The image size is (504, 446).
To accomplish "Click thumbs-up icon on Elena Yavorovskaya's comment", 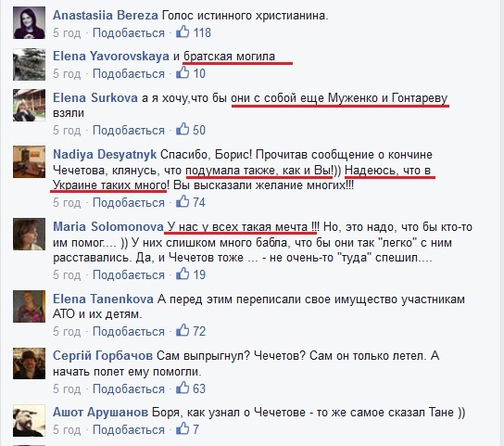I will coord(183,72).
